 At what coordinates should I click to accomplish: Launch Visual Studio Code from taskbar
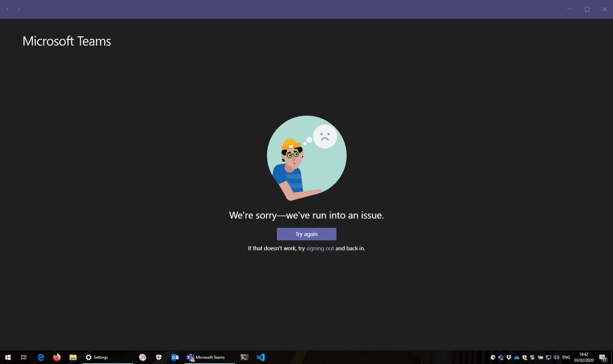coord(261,357)
